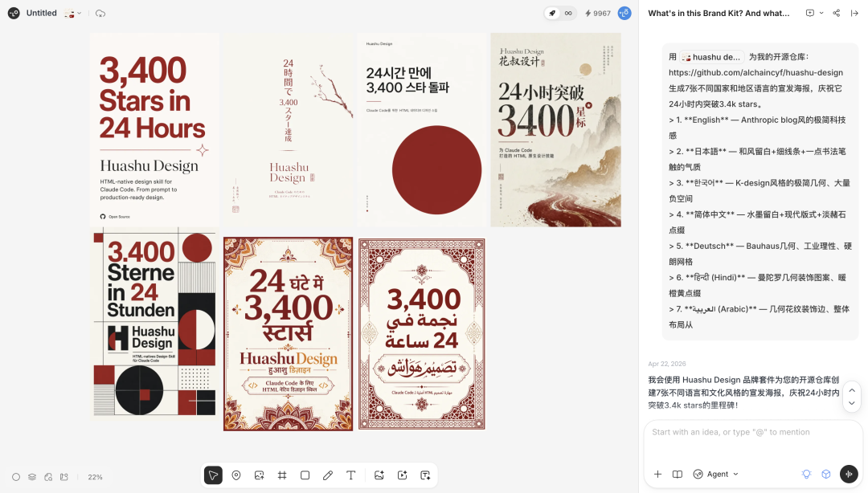Screen dimensions: 868x493
Task: Click the 'Apr 22, 2026' date label
Action: coord(667,364)
